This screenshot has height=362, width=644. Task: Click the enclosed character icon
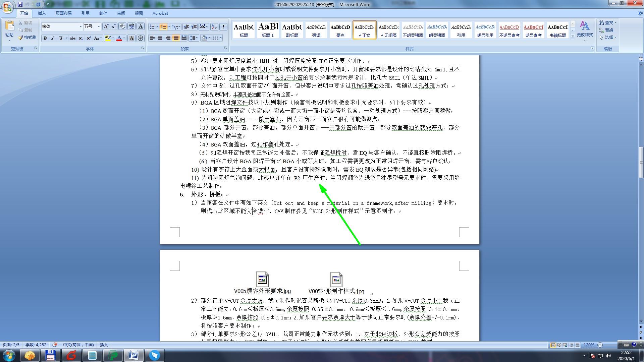click(x=141, y=38)
